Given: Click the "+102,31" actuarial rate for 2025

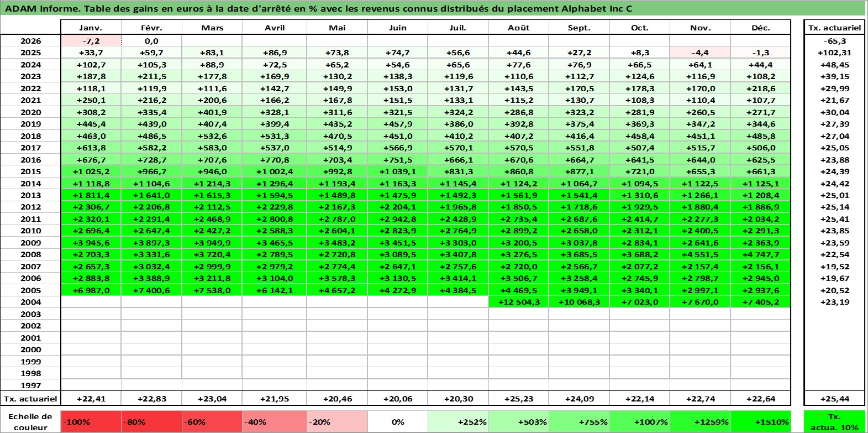Looking at the screenshot, I should 834,53.
